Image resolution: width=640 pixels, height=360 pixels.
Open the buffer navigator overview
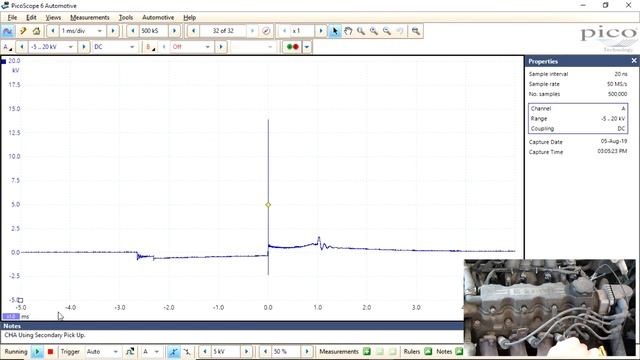pyautogui.click(x=266, y=31)
